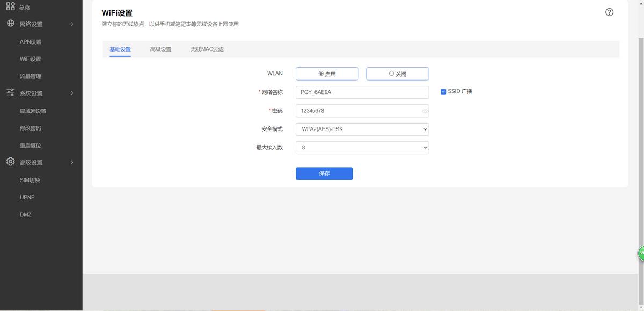Open help via the question mark icon
Viewport: 644px width, 311px height.
point(609,11)
